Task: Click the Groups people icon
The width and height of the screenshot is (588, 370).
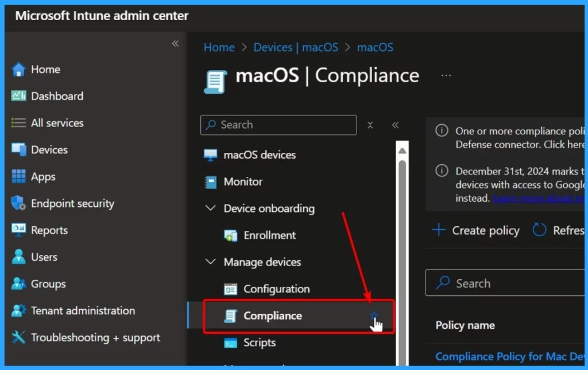Action: click(x=18, y=284)
